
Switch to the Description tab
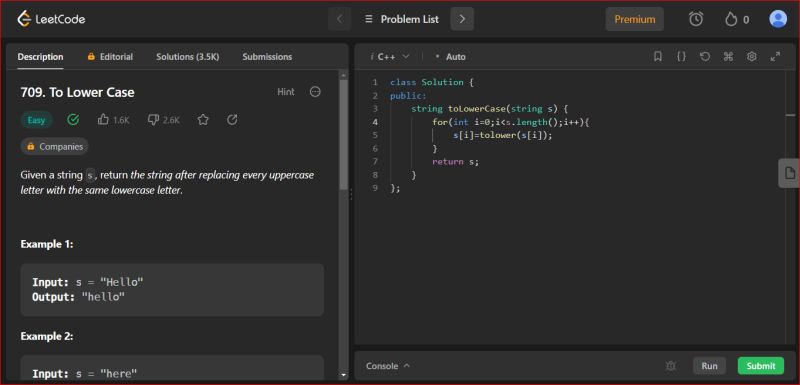coord(40,57)
